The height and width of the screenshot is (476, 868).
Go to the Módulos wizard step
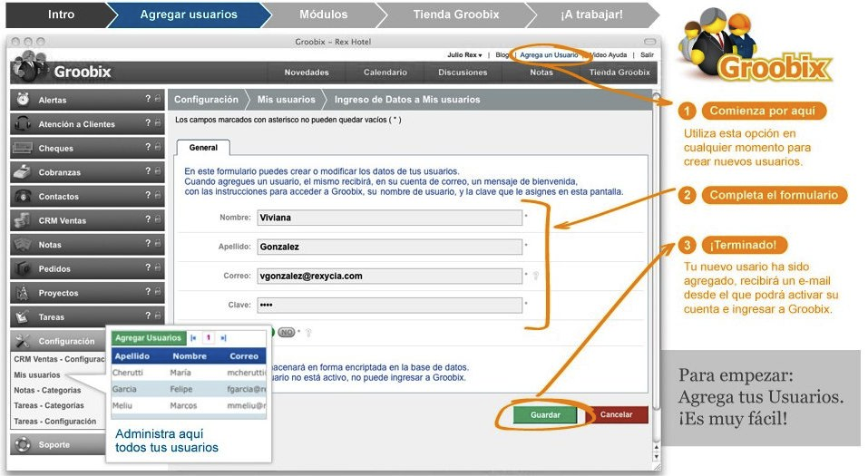click(x=323, y=15)
